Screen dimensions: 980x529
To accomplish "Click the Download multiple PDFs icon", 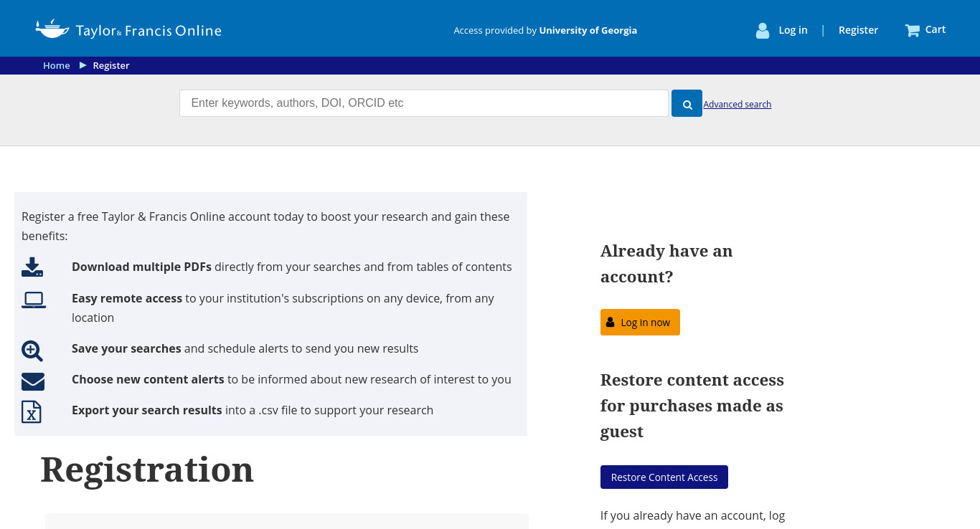I will point(32,267).
